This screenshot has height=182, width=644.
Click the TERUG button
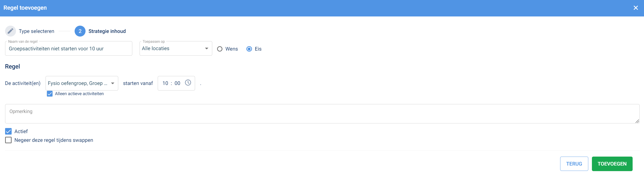coord(574,164)
